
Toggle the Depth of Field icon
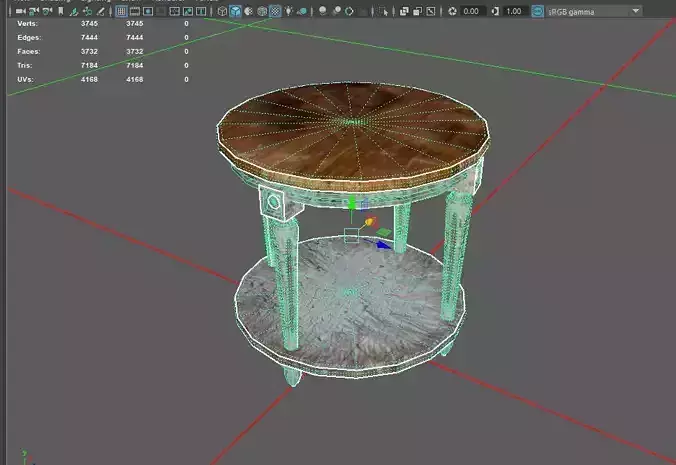coord(363,11)
